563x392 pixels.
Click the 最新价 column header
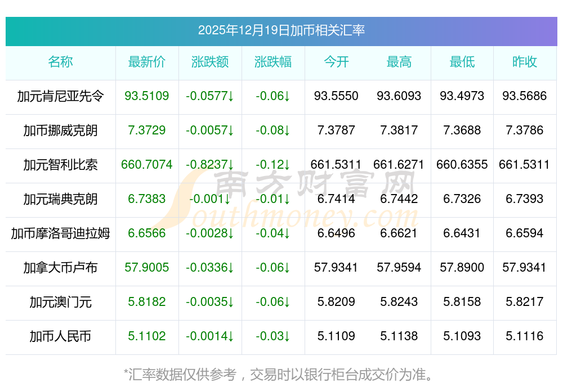click(x=146, y=62)
